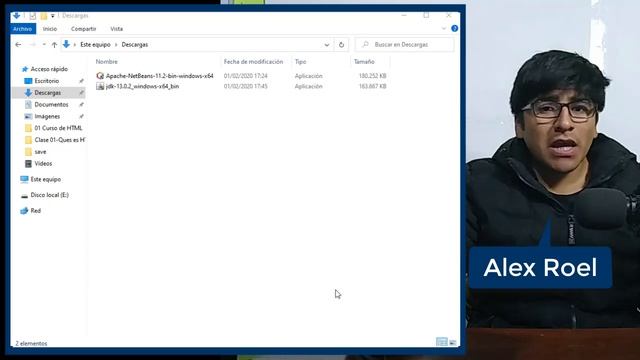Open the Clase 01-Ques es H folder
The height and width of the screenshot is (360, 640).
tap(60, 140)
